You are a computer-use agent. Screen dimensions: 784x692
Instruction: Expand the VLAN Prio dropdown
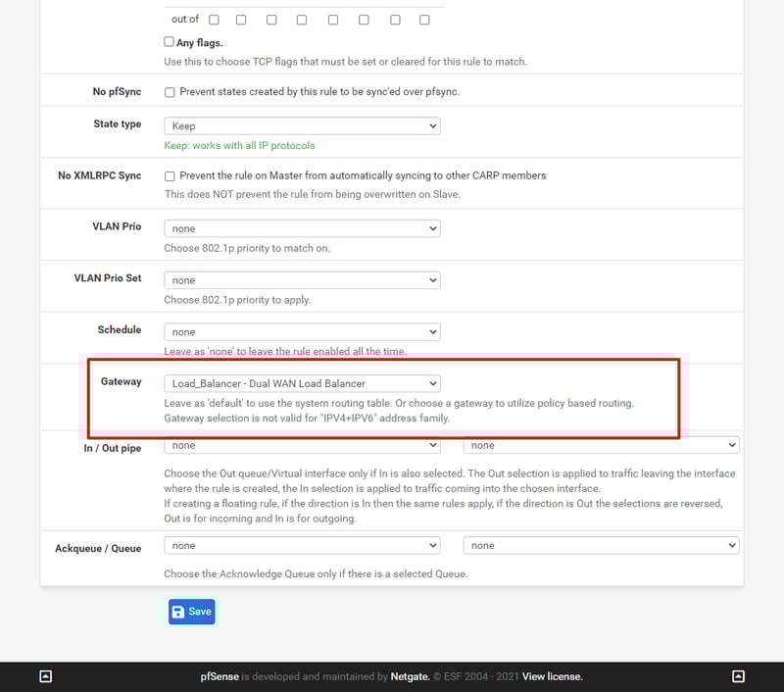(x=302, y=228)
